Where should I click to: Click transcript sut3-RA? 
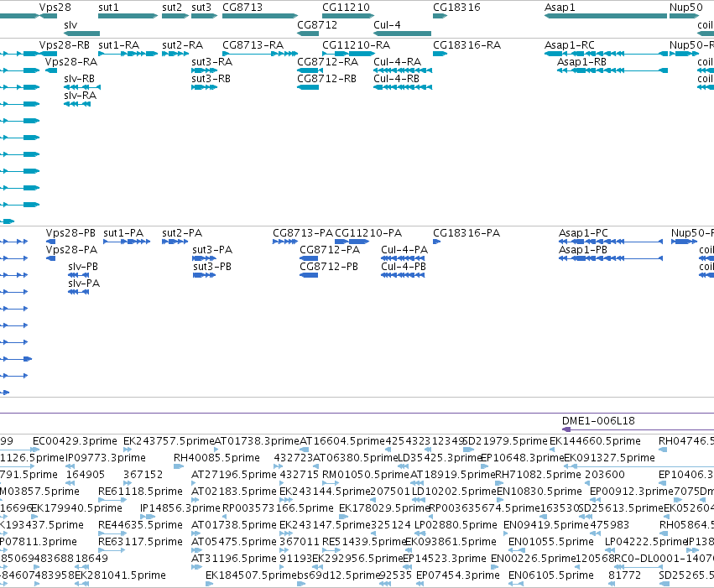pyautogui.click(x=211, y=62)
